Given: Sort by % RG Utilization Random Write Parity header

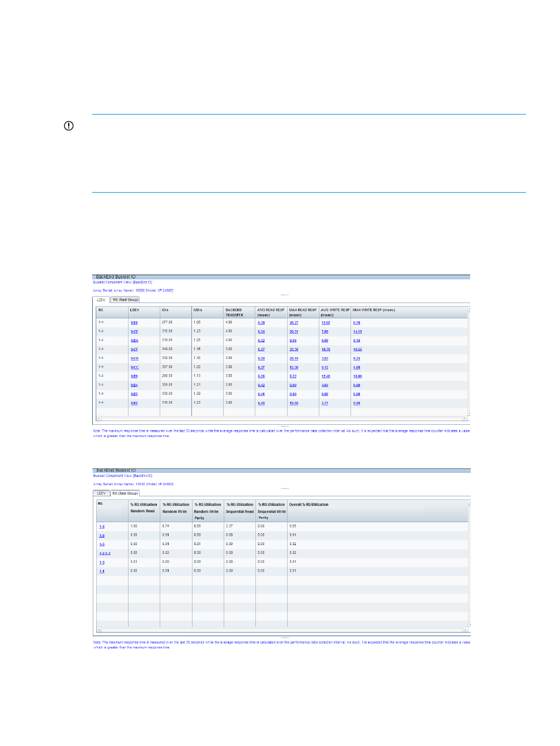Looking at the screenshot, I should 208,510.
